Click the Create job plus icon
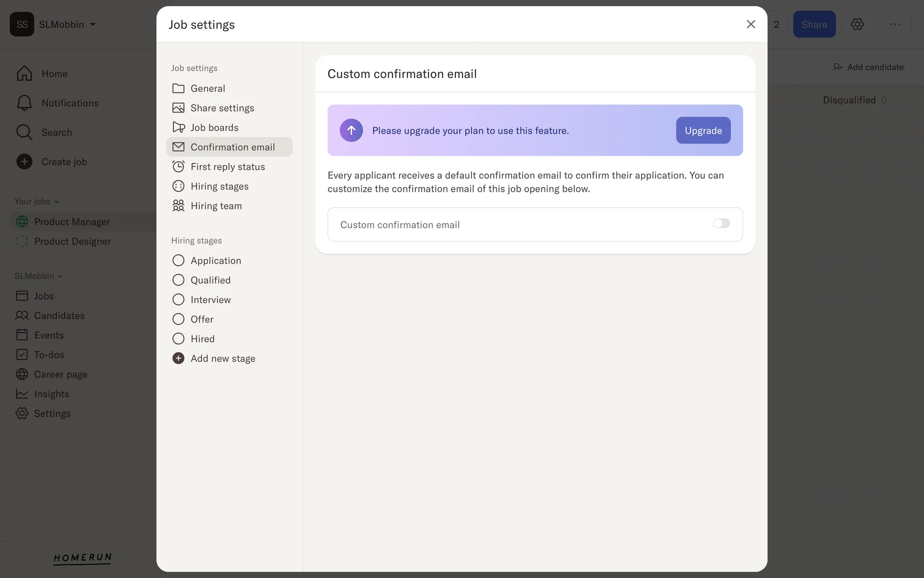 [24, 161]
